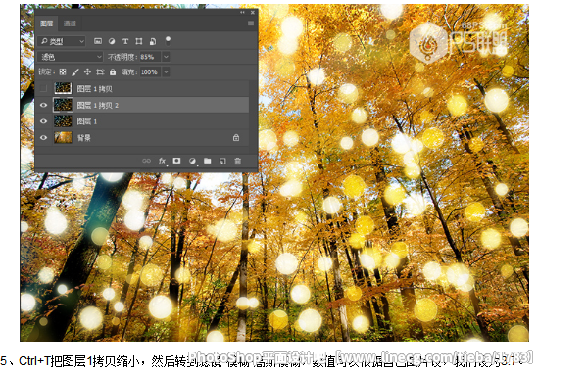Switch to the 通道 tab

click(70, 23)
